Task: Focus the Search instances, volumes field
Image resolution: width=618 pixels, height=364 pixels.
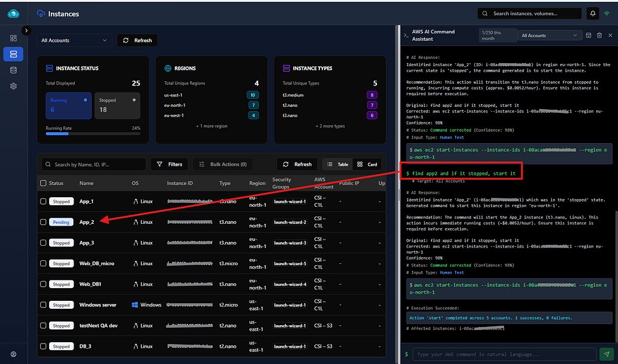Action: [529, 13]
